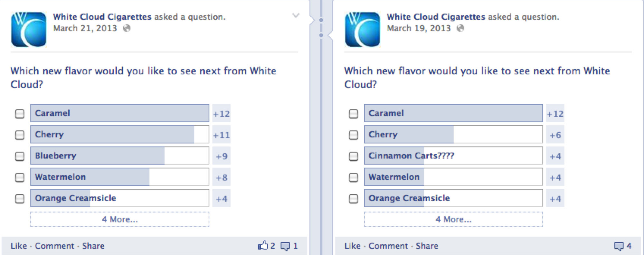644x255 pixels.
Task: Click +11 voters count beside Cherry
Action: (222, 135)
